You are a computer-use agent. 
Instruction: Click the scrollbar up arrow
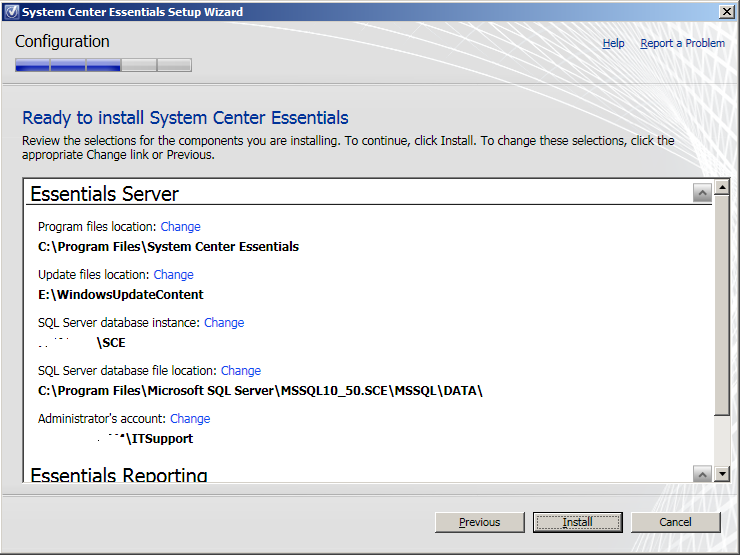click(723, 187)
